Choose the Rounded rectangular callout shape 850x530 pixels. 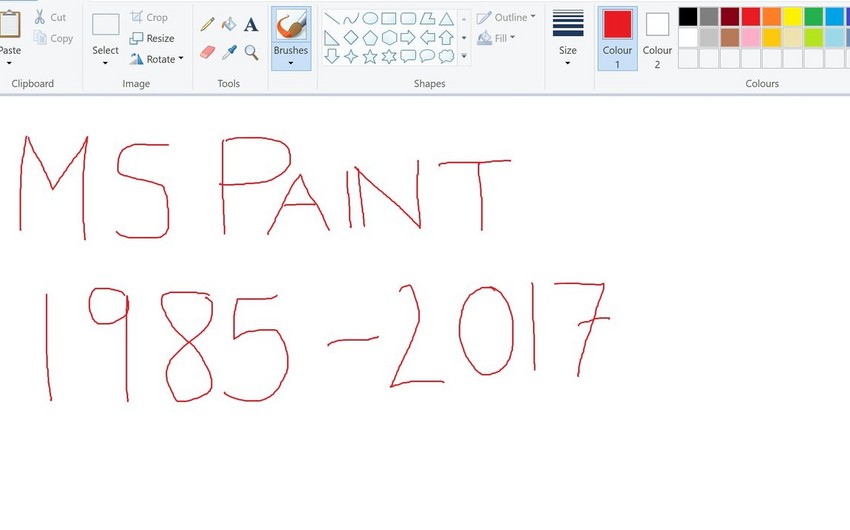click(408, 56)
